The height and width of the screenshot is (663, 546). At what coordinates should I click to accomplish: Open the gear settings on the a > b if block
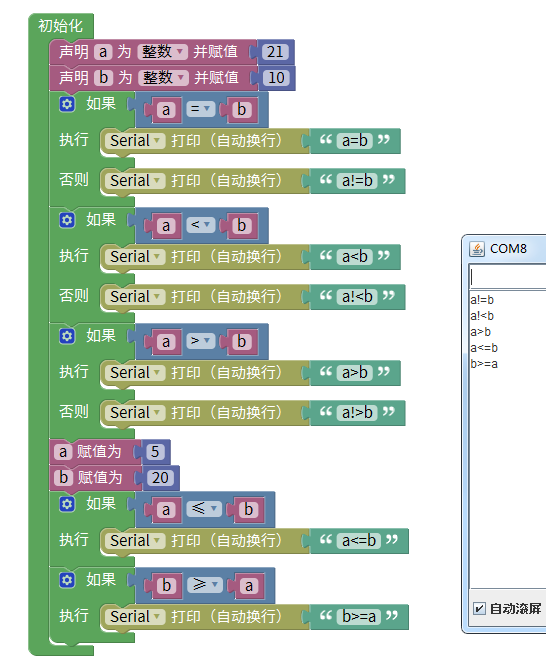[67, 336]
